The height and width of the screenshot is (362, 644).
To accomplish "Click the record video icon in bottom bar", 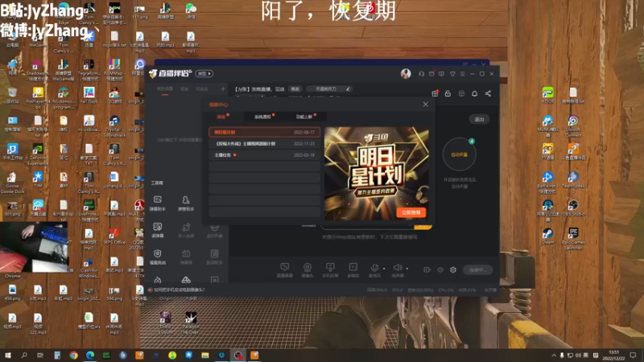I will 427,269.
